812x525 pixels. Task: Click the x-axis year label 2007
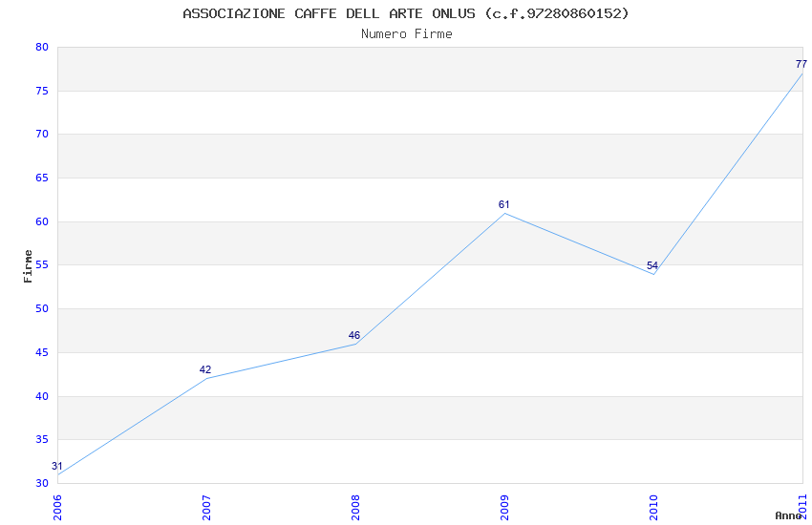206,507
